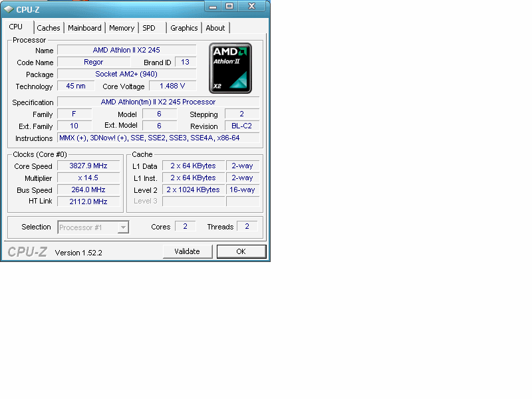
Task: Click the empty Level 3 size field
Action: [194, 201]
